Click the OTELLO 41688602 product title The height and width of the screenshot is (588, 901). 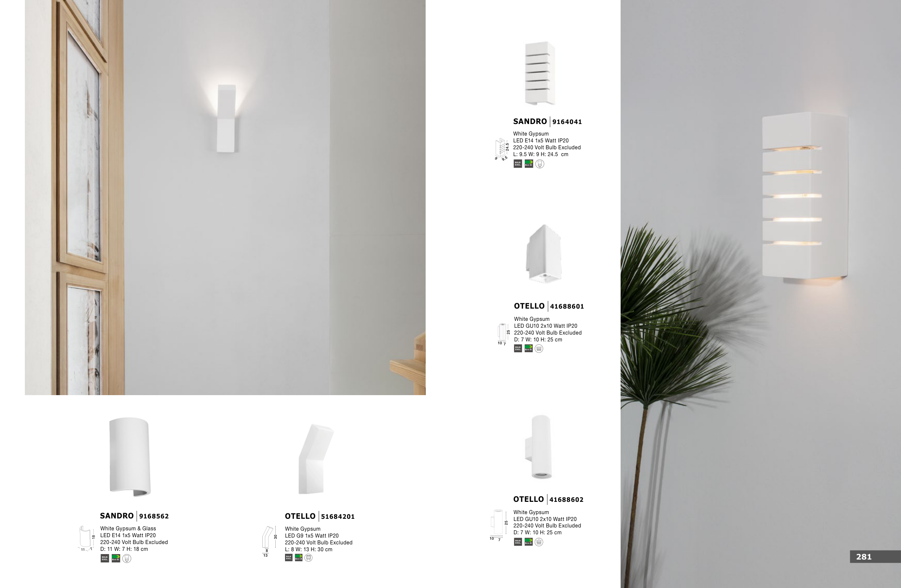(x=548, y=499)
